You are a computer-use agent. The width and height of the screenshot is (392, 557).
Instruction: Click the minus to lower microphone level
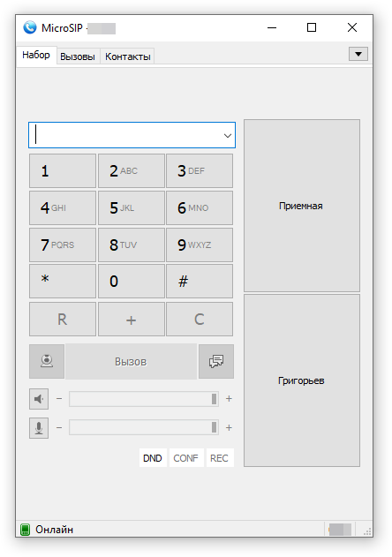pos(59,428)
